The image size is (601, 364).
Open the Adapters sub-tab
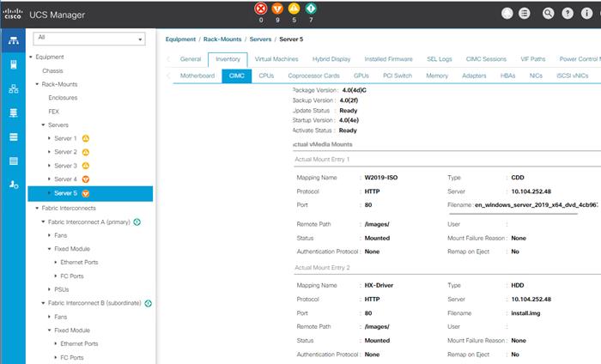click(474, 76)
